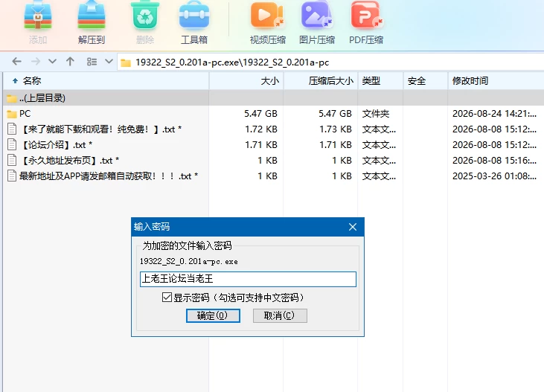Viewport: 544px width, 392px height.
Task: Navigate up one directory level arrow
Action: pyautogui.click(x=70, y=62)
